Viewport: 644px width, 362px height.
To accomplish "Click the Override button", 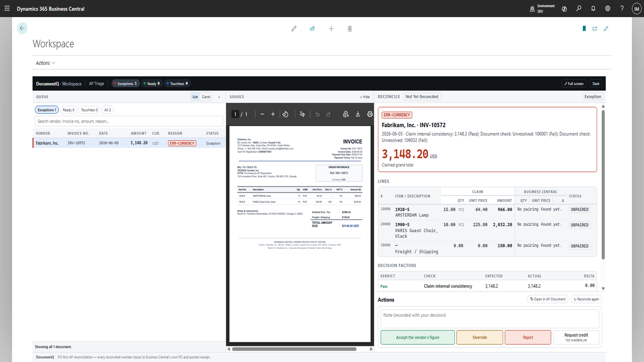I will click(479, 337).
